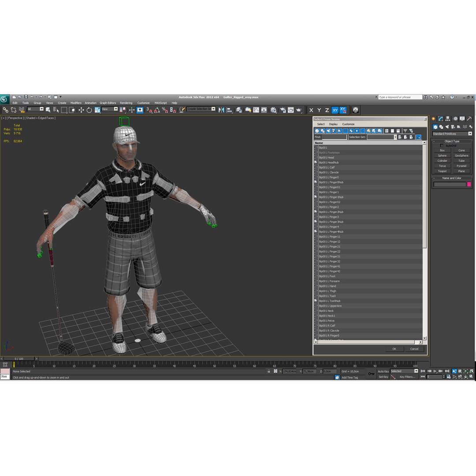The height and width of the screenshot is (476, 476).
Task: Activate the Select and Rotate tool
Action: click(x=89, y=110)
